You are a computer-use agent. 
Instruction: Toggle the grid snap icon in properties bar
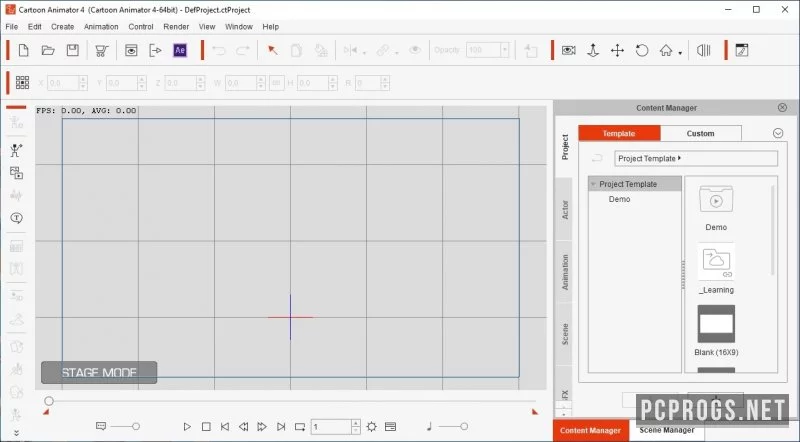(x=22, y=83)
